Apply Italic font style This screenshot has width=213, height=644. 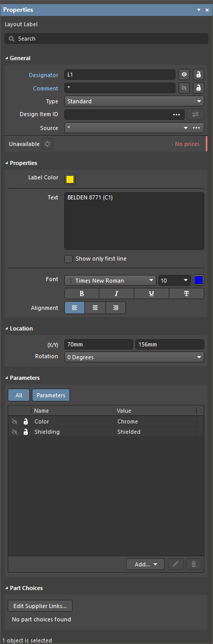tap(116, 293)
